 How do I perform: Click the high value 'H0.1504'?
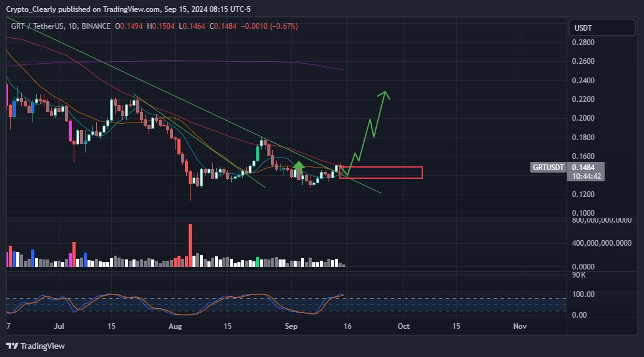point(161,26)
